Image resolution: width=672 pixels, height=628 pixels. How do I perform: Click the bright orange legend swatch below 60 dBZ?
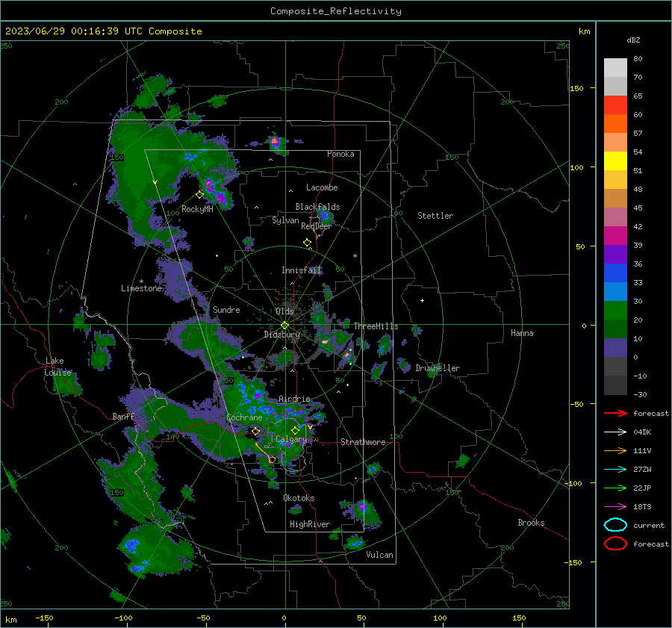coord(615,124)
